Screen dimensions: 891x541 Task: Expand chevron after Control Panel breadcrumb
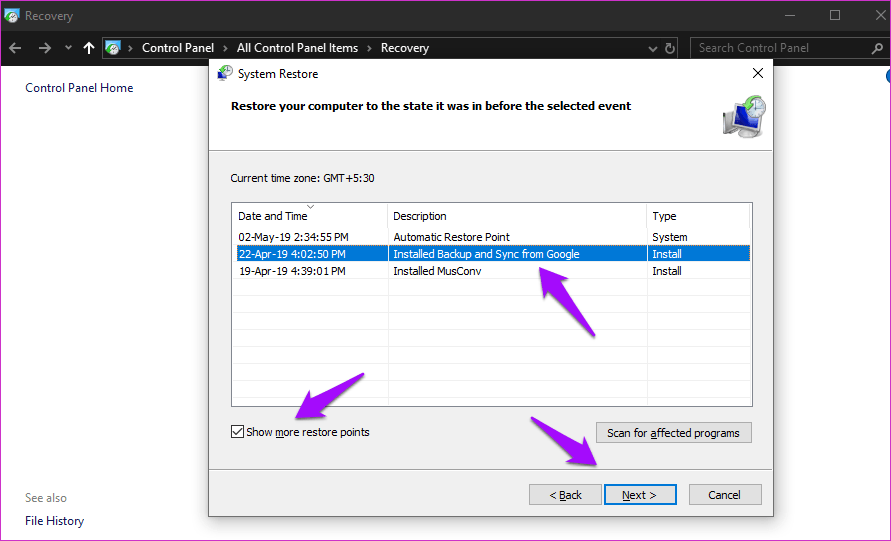pyautogui.click(x=226, y=48)
